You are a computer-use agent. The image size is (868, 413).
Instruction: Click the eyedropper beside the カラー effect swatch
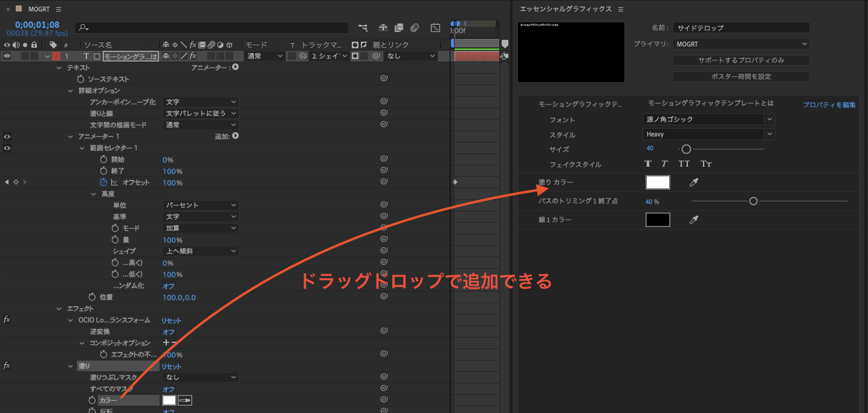[185, 400]
